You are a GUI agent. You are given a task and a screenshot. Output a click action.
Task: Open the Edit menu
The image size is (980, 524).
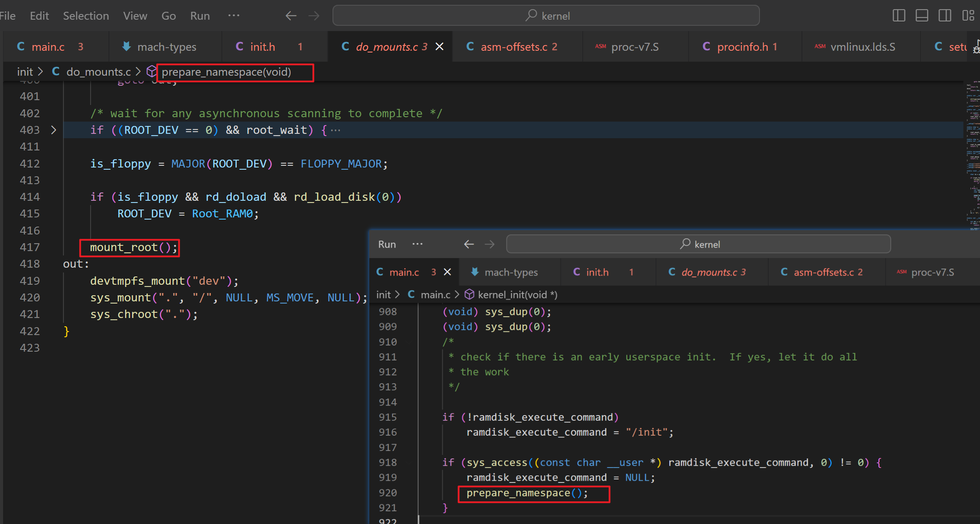39,16
